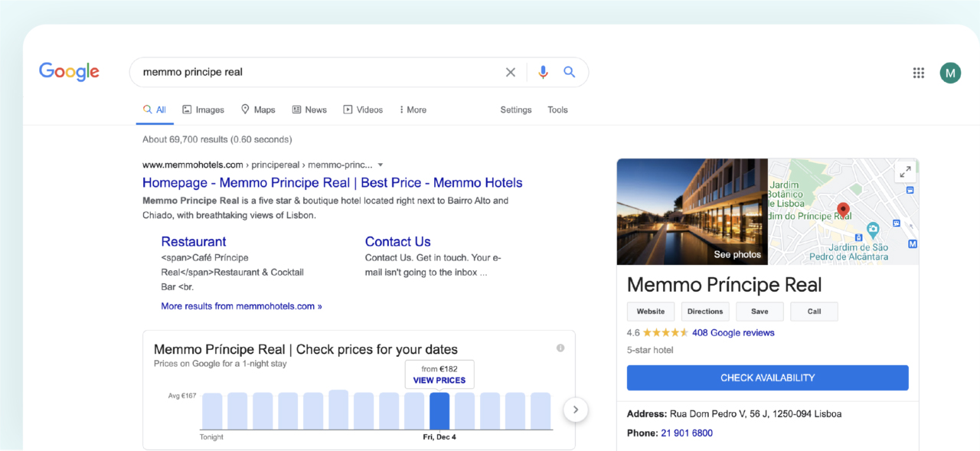Go to the Google logo homepage
980x451 pixels.
click(69, 72)
